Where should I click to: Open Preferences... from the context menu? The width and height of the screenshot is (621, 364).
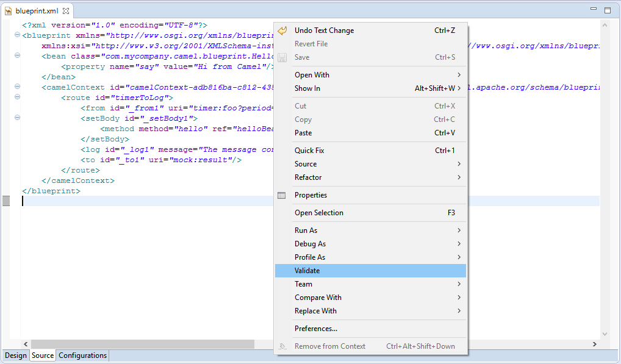coord(316,329)
